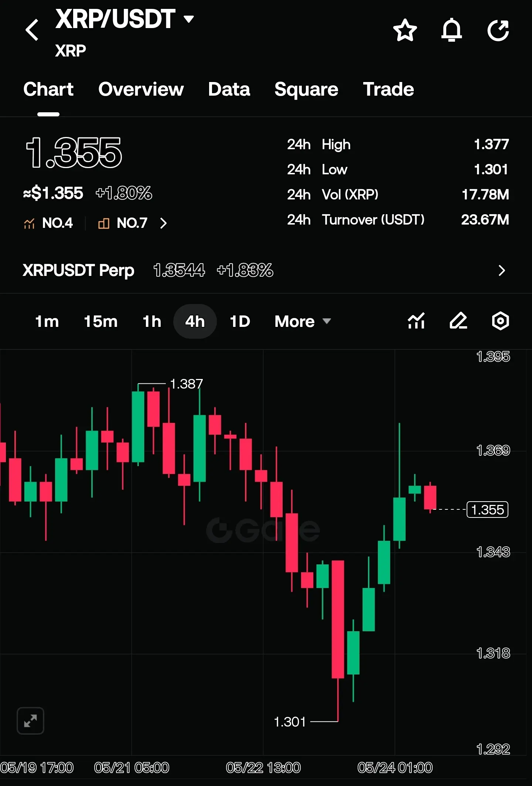
Task: Tap the NO.4 ranking label
Action: [57, 223]
